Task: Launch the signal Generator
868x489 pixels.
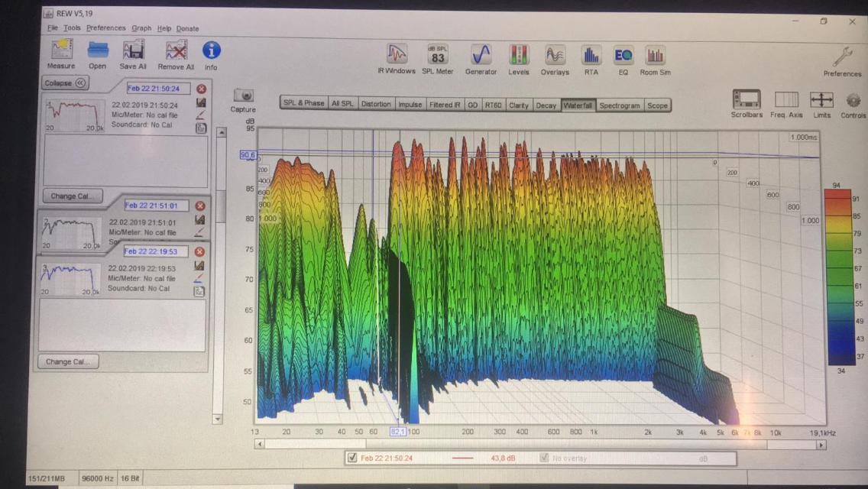Action: (481, 56)
